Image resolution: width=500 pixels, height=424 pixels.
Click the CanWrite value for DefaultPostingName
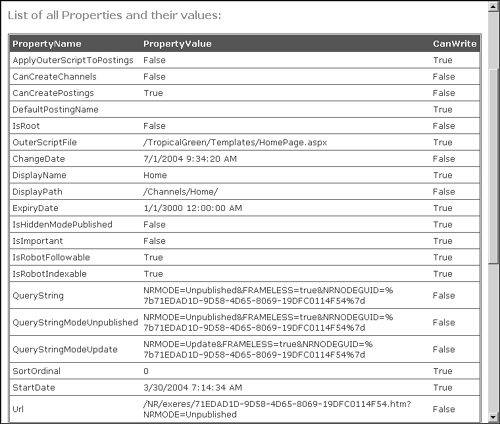tap(443, 109)
